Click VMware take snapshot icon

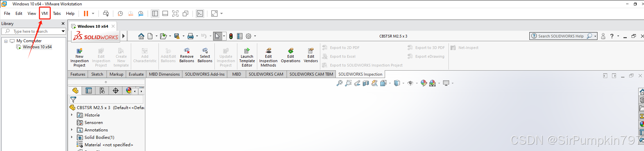(120, 14)
